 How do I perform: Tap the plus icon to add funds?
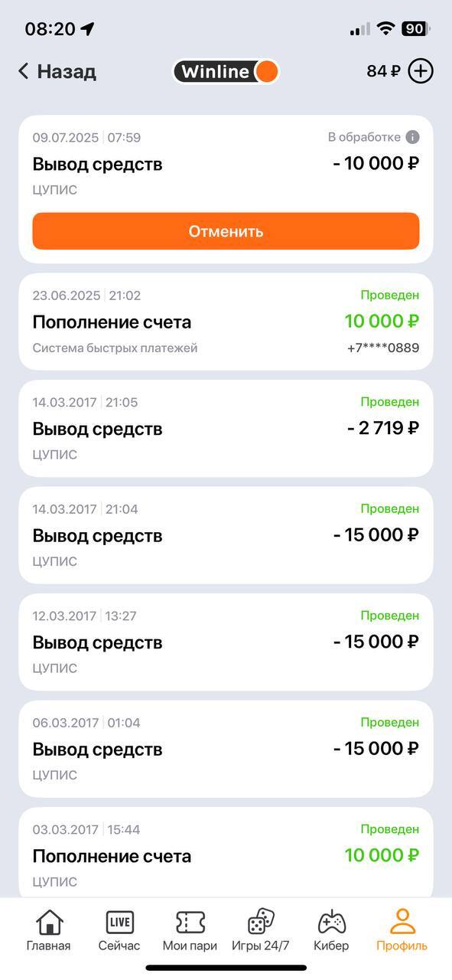click(x=421, y=71)
